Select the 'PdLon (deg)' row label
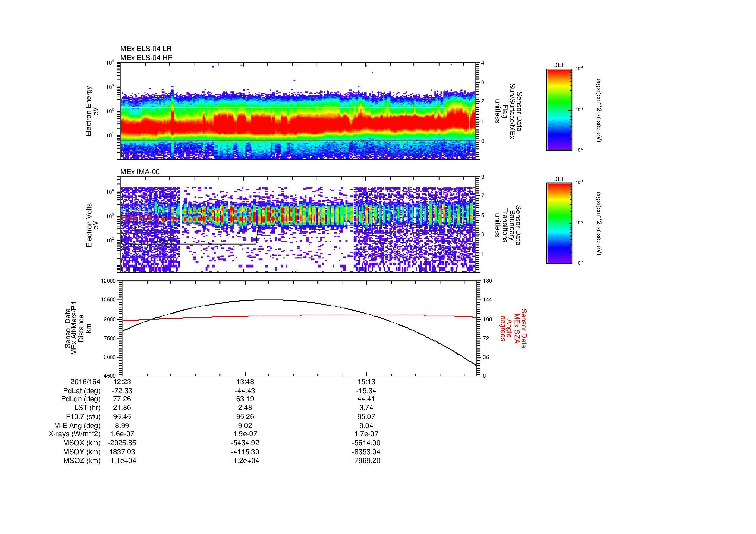The height and width of the screenshot is (534, 756). coord(81,399)
